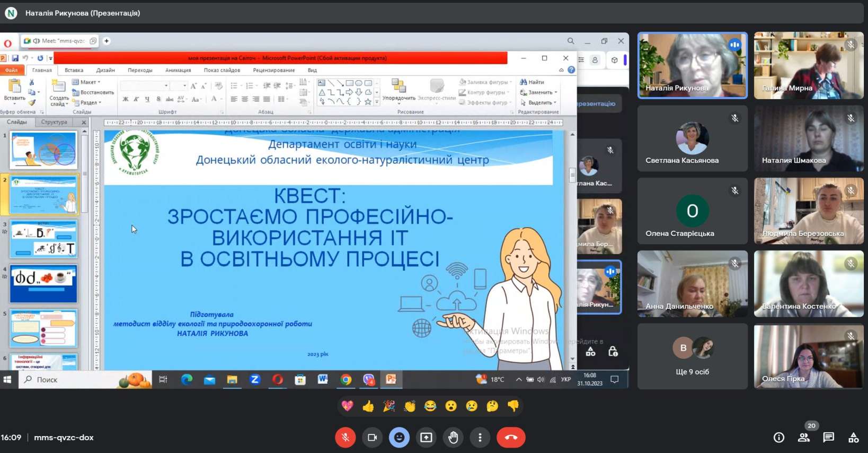
Task: Toggle the emoji reactions panel button
Action: 399,438
